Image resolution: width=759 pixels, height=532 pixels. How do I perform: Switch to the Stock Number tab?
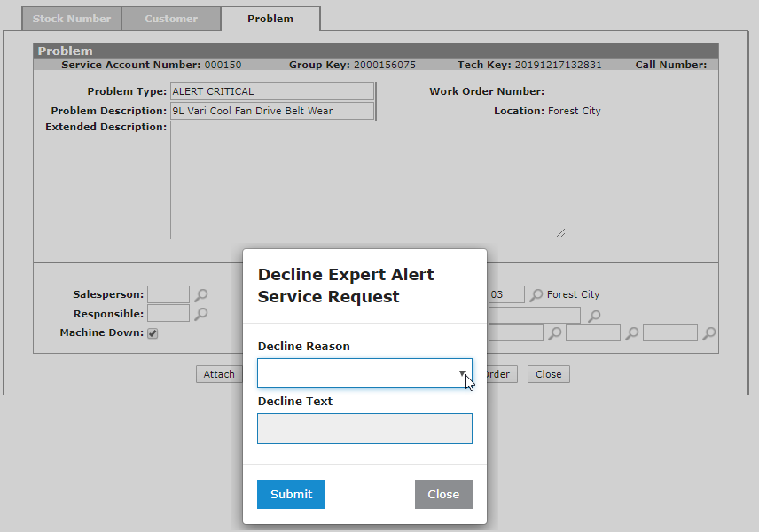coord(72,19)
